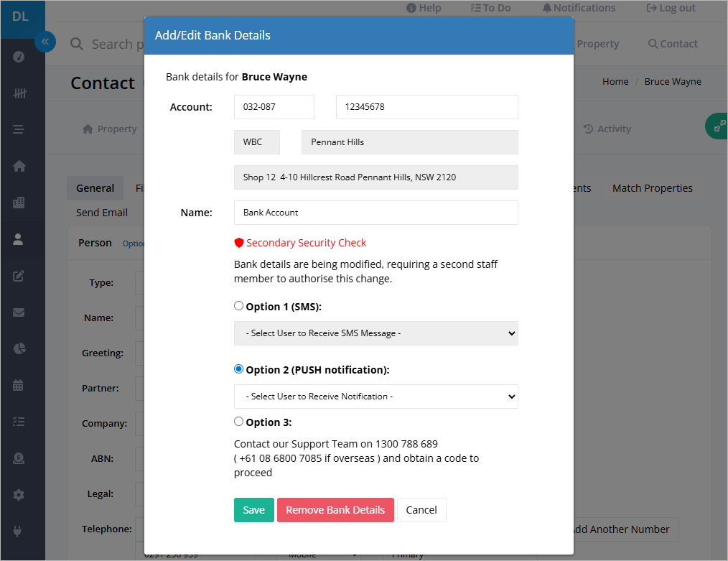
Task: Click the Name field containing Bank Account
Action: 376,213
